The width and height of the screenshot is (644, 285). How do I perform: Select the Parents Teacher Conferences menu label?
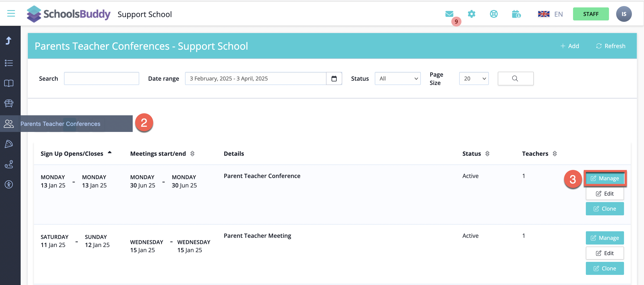click(60, 124)
